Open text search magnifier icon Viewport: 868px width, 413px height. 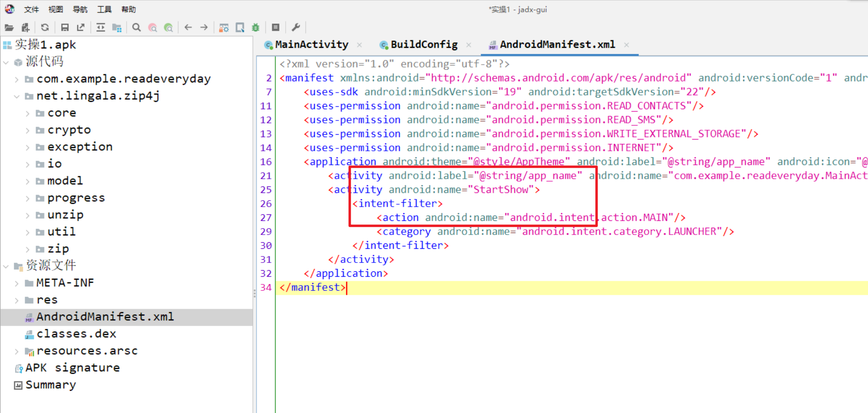(x=136, y=28)
